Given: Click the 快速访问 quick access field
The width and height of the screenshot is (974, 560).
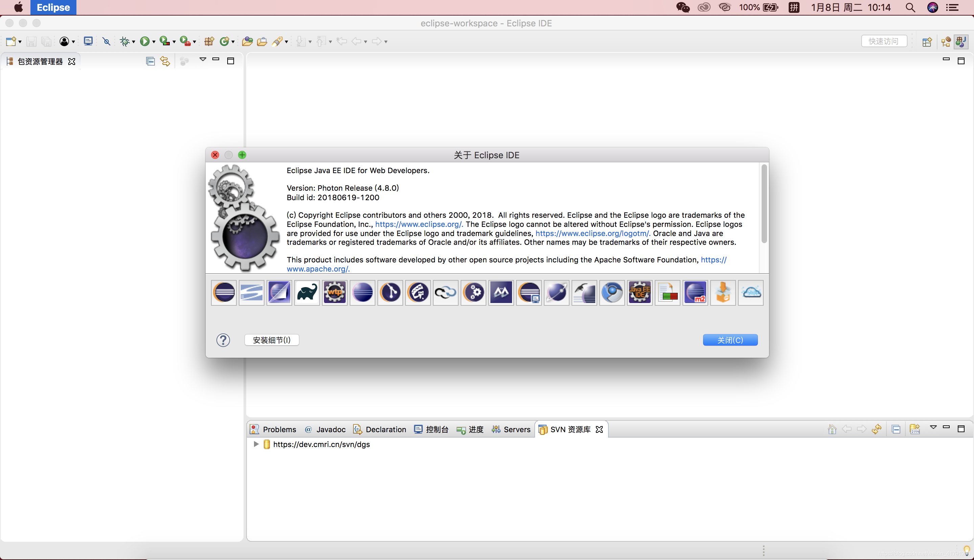Looking at the screenshot, I should [x=884, y=41].
